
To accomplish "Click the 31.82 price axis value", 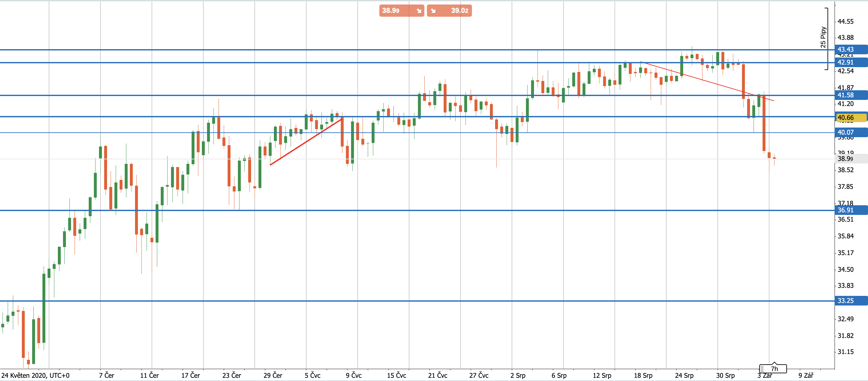I will point(845,336).
